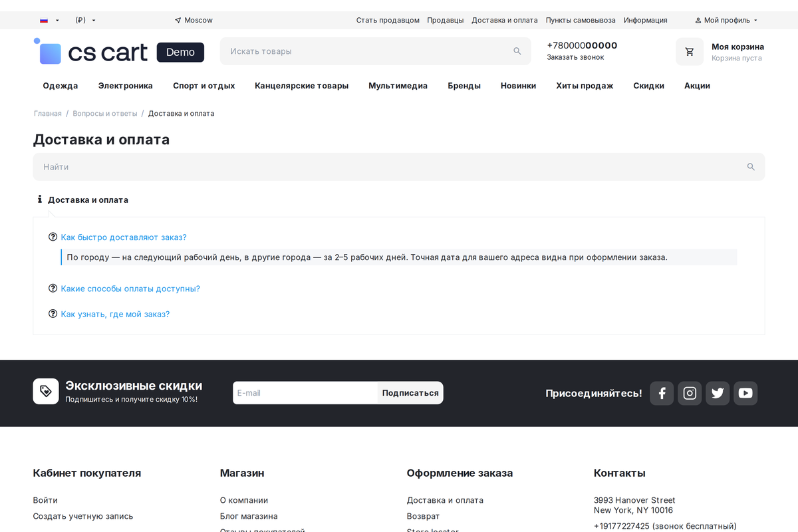Open the Акции menu item
The width and height of the screenshot is (798, 532).
(697, 86)
